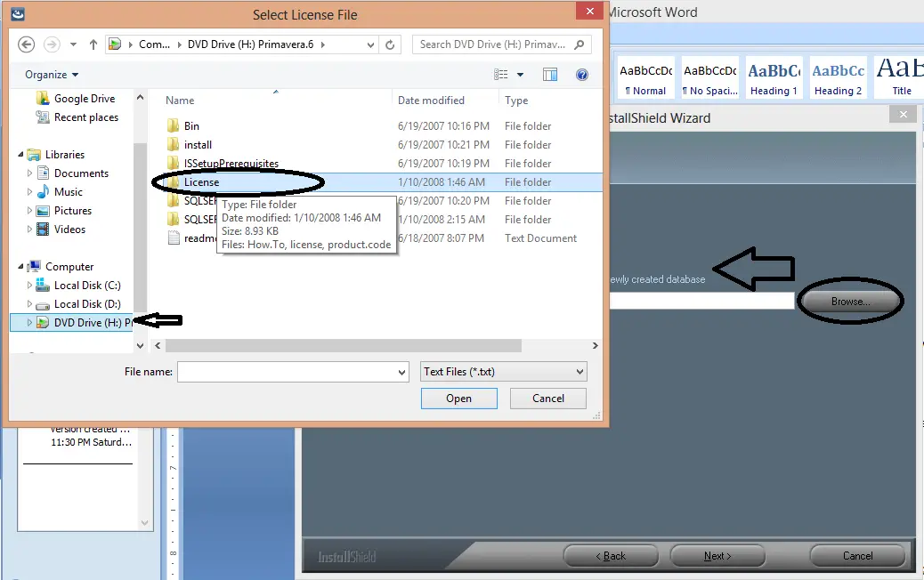Collapse the Computer tree node
This screenshot has width=924, height=580.
tap(20, 267)
